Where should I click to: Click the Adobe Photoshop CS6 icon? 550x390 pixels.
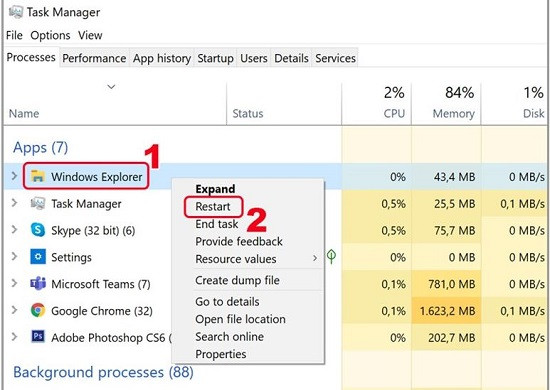(38, 337)
